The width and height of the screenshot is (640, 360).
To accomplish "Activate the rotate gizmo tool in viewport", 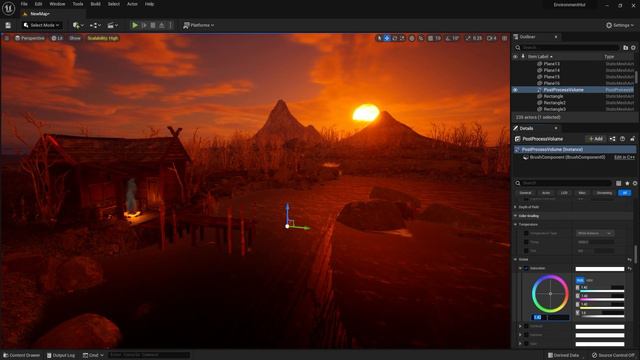I will 394,38.
